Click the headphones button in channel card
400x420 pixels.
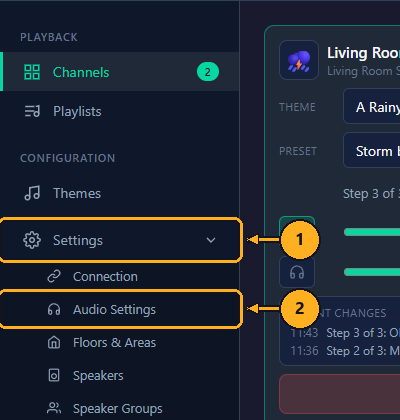coord(297,272)
